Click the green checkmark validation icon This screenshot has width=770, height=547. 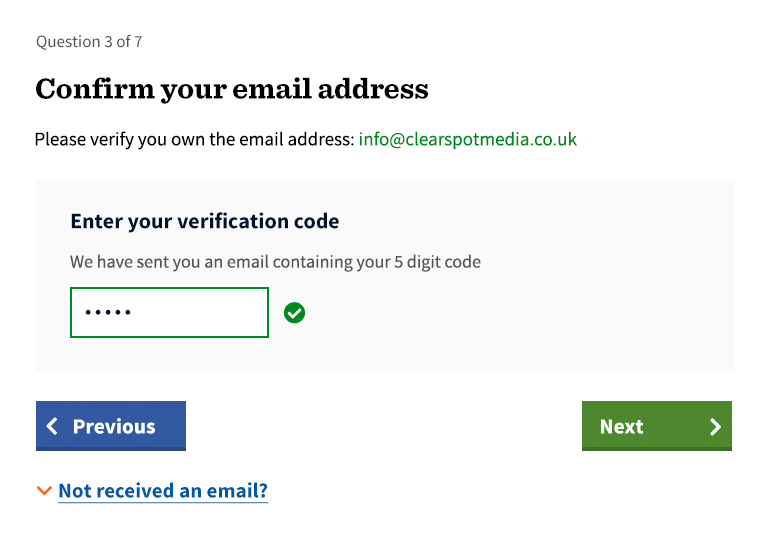click(295, 313)
